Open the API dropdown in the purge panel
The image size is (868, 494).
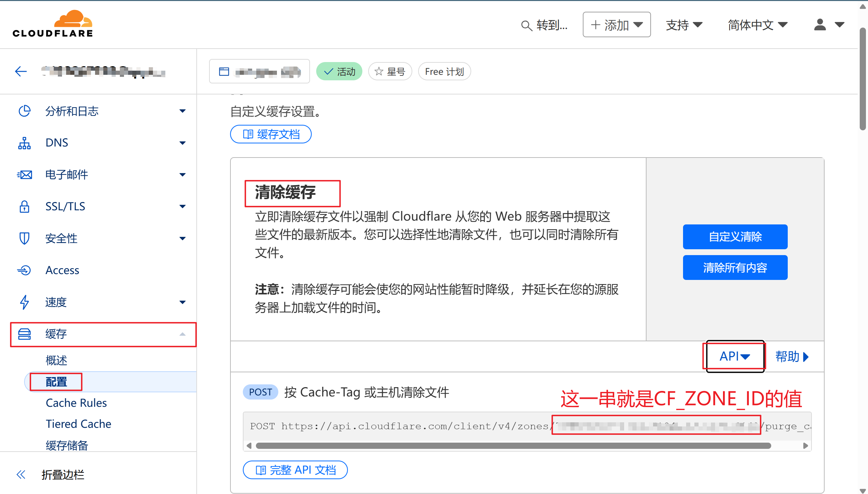pos(734,356)
